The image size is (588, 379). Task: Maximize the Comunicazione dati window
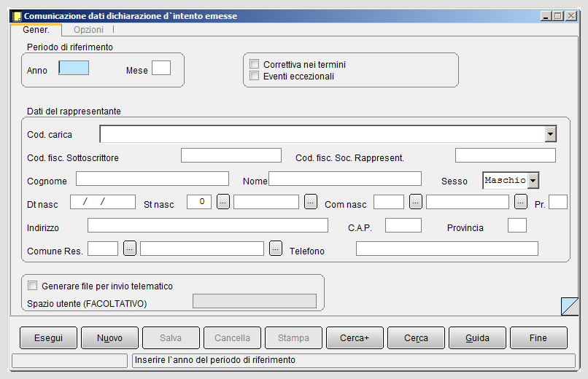pos(558,16)
